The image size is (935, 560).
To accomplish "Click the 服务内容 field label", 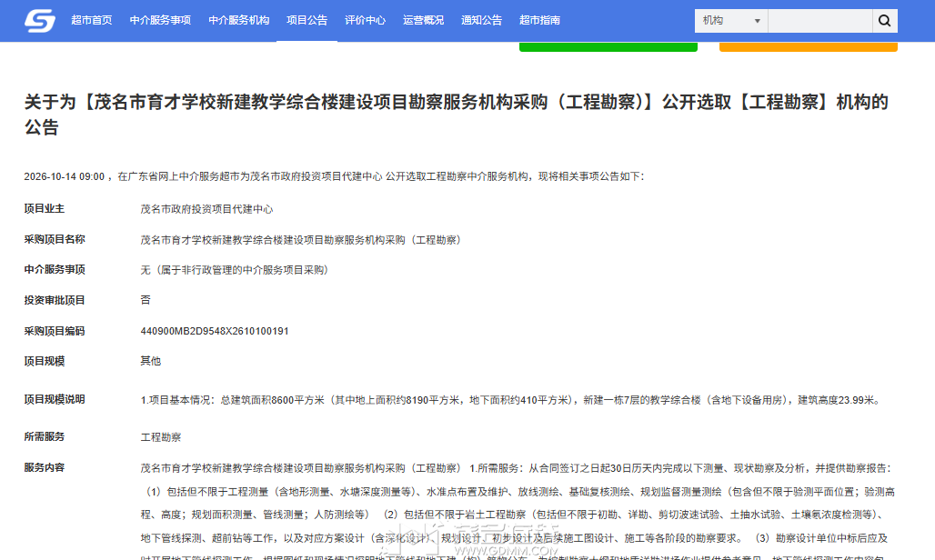I will (45, 467).
